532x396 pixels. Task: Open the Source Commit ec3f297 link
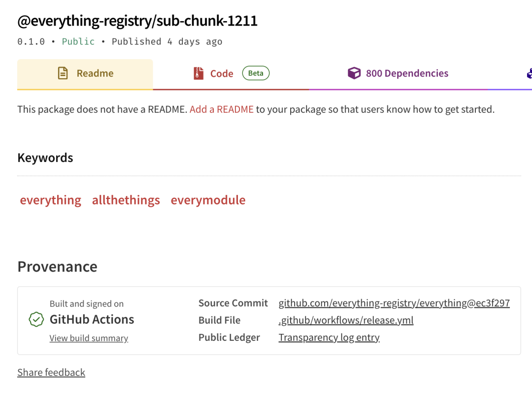pyautogui.click(x=394, y=303)
